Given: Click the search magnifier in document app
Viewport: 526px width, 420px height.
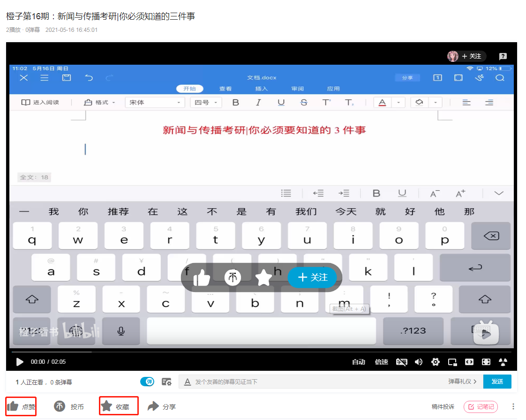Looking at the screenshot, I should pyautogui.click(x=500, y=78).
